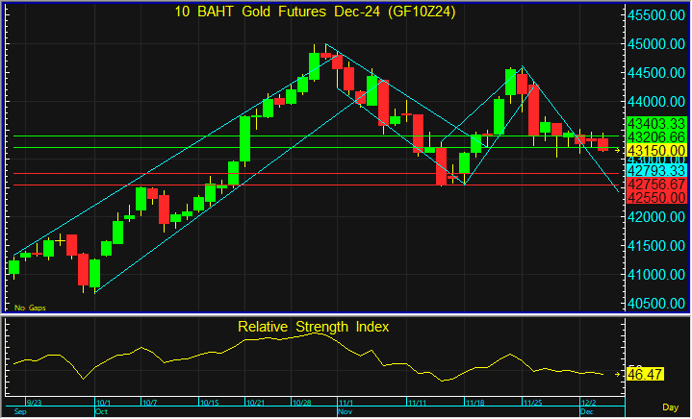Select the yellow 43150.00 current price label

click(656, 150)
